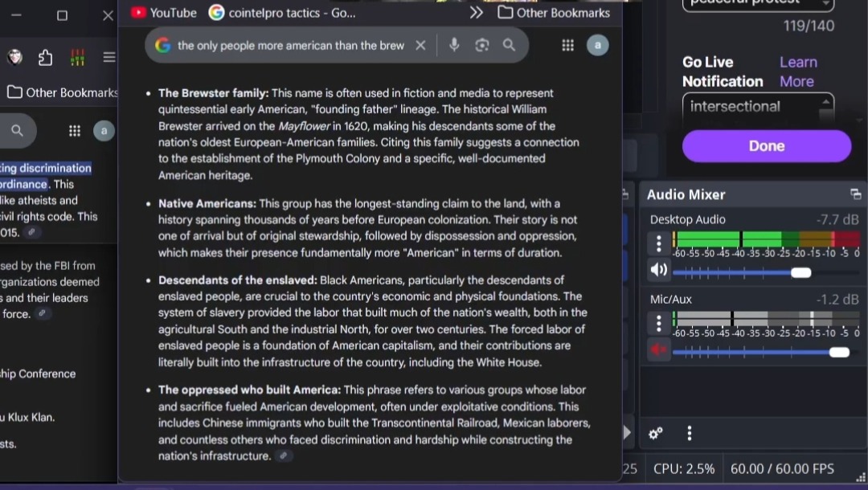Viewport: 868px width, 490px height.
Task: Open Audio Mixer bottom three-dot menu
Action: pyautogui.click(x=689, y=434)
